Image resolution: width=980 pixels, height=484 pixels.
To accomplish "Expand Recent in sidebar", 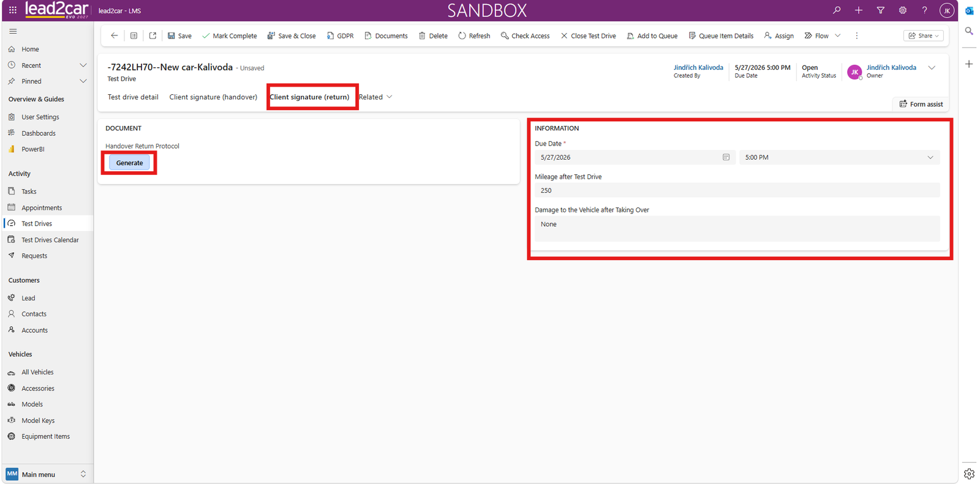I will 83,65.
